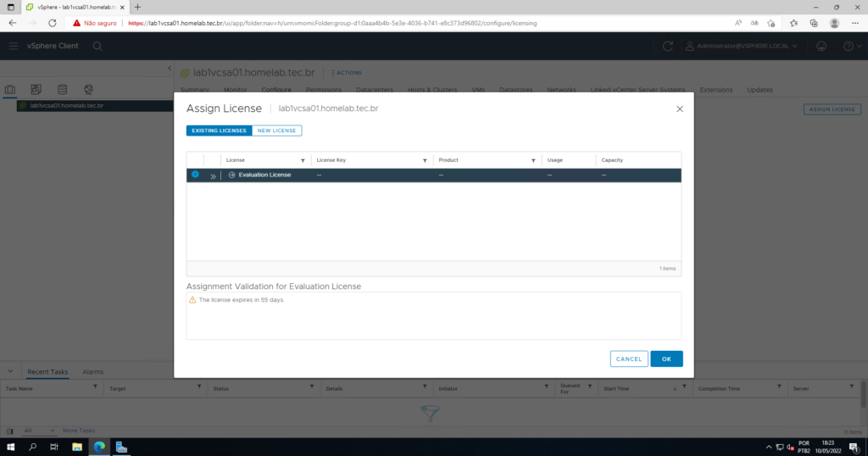The width and height of the screenshot is (868, 456).
Task: Open Windows taskbar search
Action: [33, 448]
